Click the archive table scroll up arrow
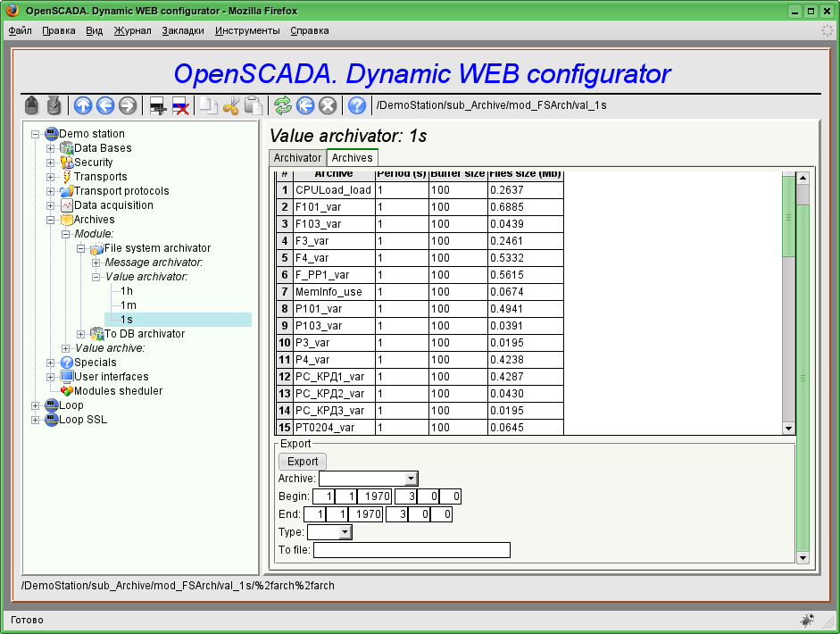 click(x=788, y=175)
